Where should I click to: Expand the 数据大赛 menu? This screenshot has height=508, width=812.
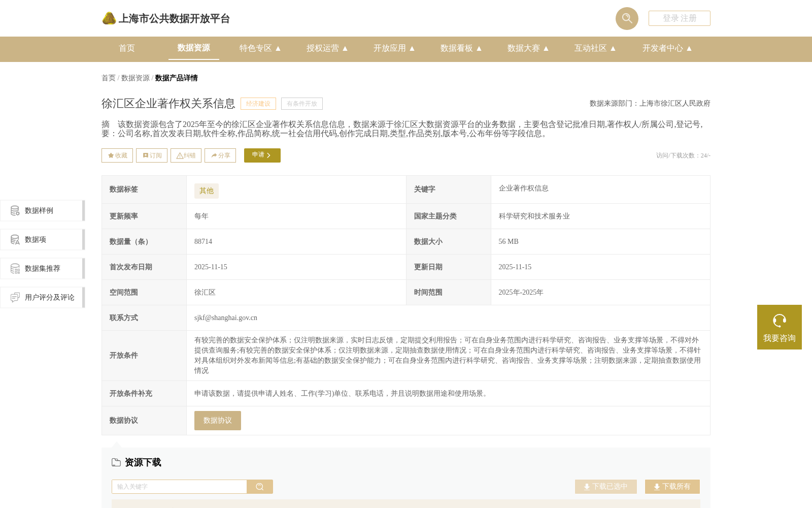coord(528,48)
